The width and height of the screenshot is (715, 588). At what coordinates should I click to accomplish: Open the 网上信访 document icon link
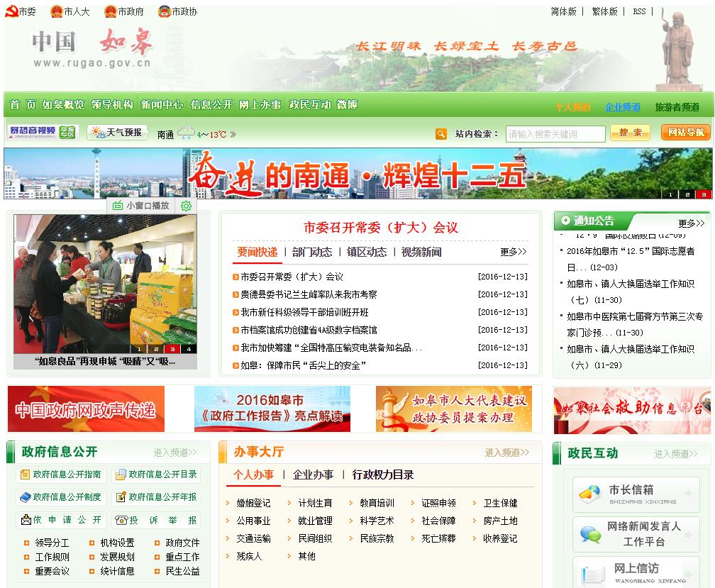[636, 572]
